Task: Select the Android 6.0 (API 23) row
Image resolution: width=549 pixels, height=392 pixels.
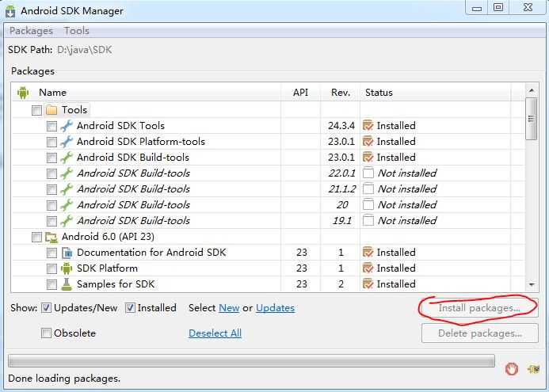Action: tap(269, 237)
